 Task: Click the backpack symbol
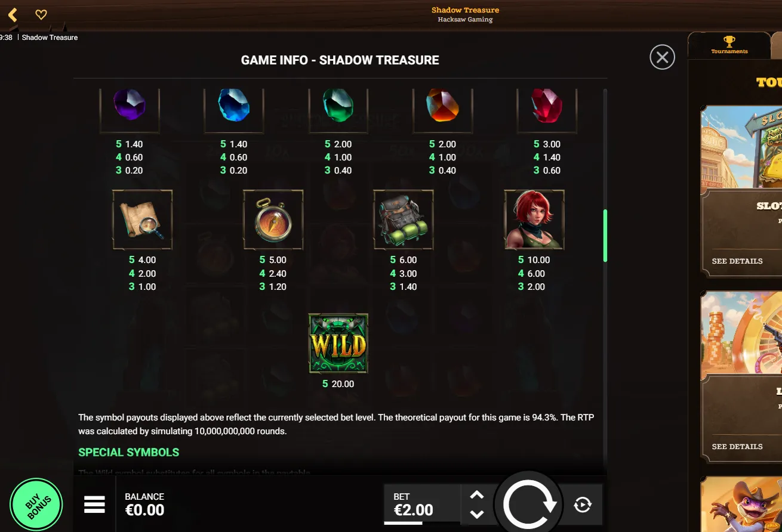tap(404, 219)
